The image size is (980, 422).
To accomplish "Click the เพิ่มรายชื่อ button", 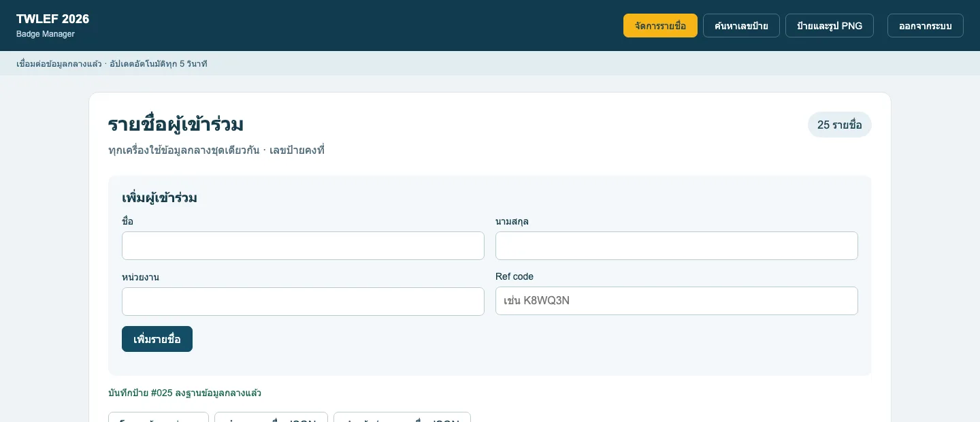I will click(157, 339).
